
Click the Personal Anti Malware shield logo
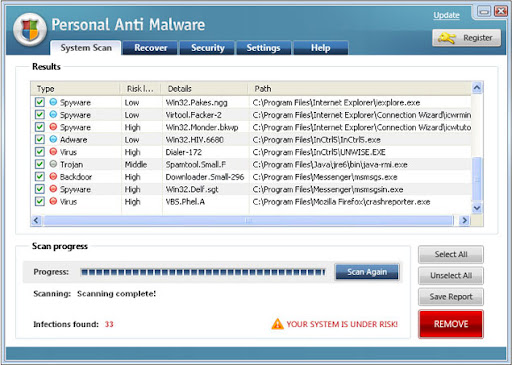(x=30, y=29)
